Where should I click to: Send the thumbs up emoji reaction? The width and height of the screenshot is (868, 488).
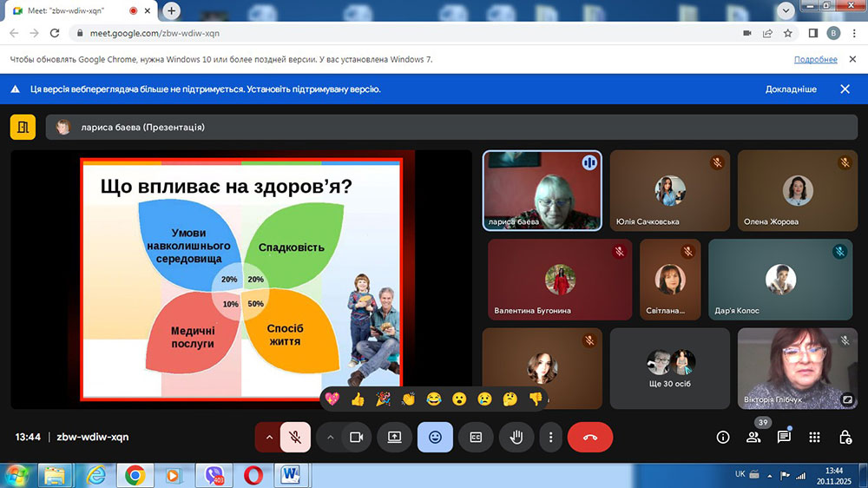[x=358, y=399]
